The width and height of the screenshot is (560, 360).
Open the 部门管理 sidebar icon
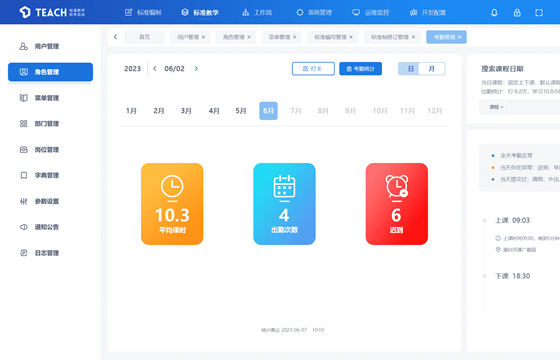[24, 124]
